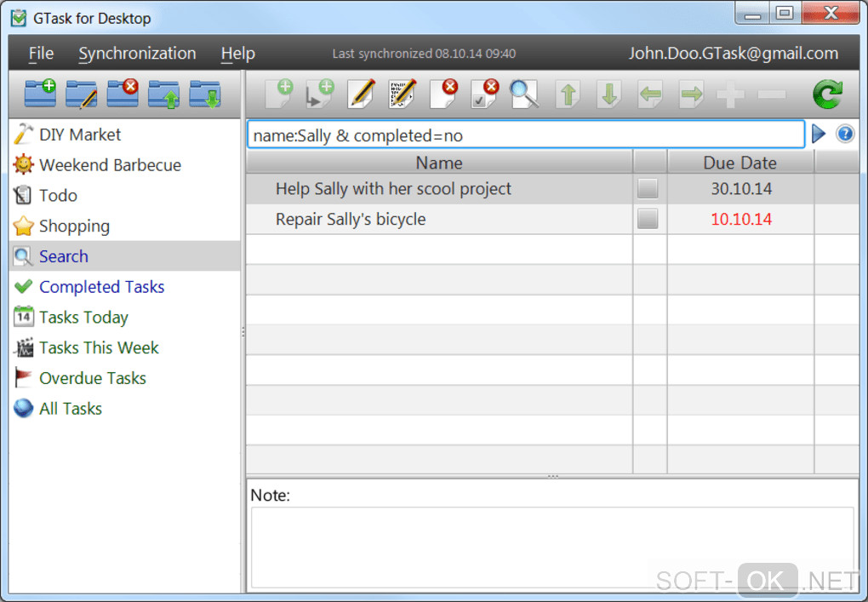This screenshot has height=602, width=868.
Task: Check off Help Sally with her scool project
Action: 648,188
